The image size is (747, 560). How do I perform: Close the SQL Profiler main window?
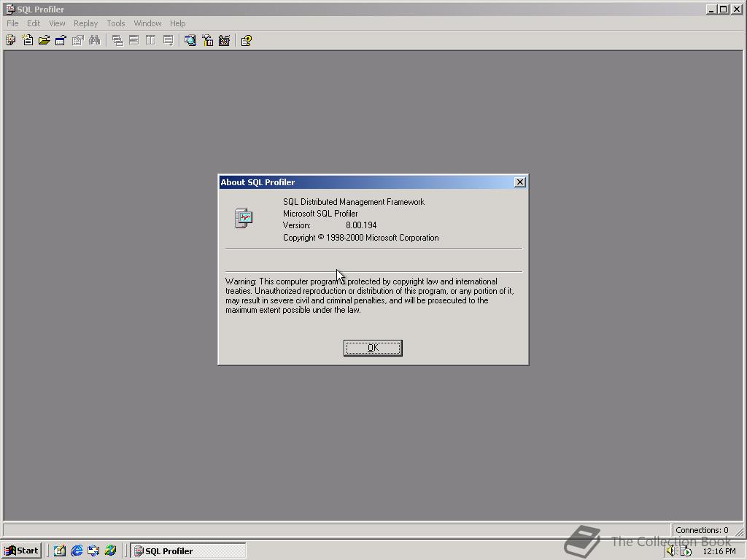737,9
